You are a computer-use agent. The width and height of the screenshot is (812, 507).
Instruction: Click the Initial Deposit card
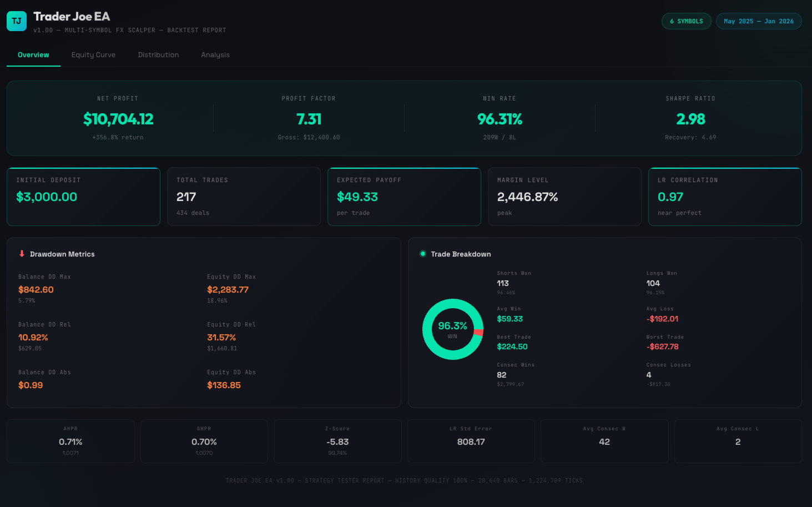click(x=83, y=197)
